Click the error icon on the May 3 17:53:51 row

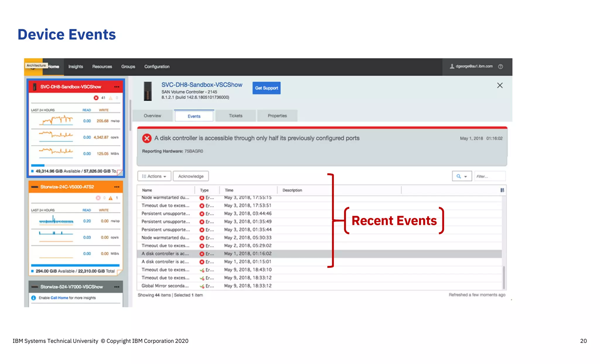(202, 206)
